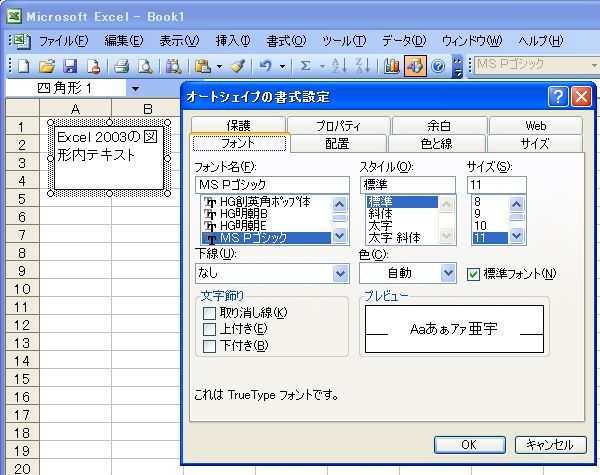
Task: Click the Save floppy disk icon
Action: (x=70, y=66)
